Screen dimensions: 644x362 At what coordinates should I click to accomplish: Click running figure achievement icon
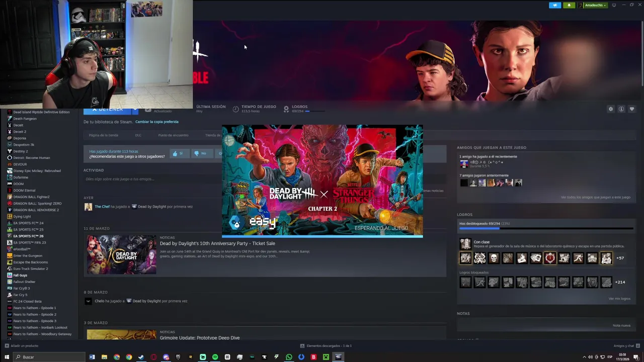[x=578, y=258]
